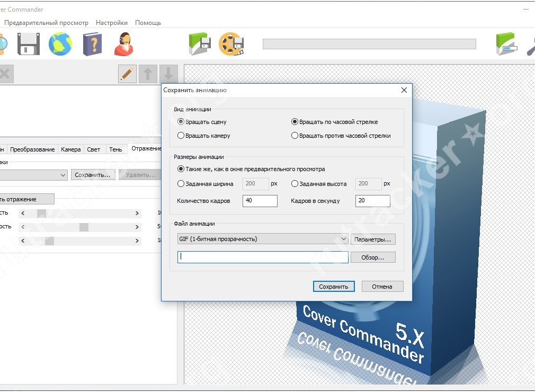Select Заданная ширина radio button
This screenshot has height=392, width=535.
click(181, 183)
